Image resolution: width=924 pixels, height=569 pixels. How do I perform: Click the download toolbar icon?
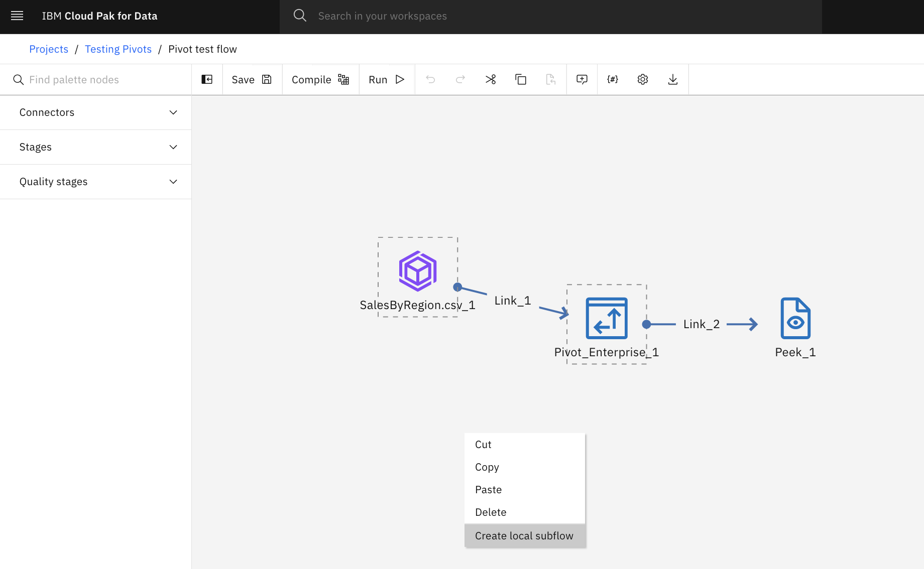673,79
